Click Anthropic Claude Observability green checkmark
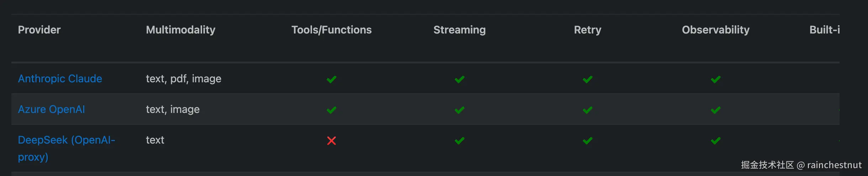The width and height of the screenshot is (868, 176). (715, 79)
